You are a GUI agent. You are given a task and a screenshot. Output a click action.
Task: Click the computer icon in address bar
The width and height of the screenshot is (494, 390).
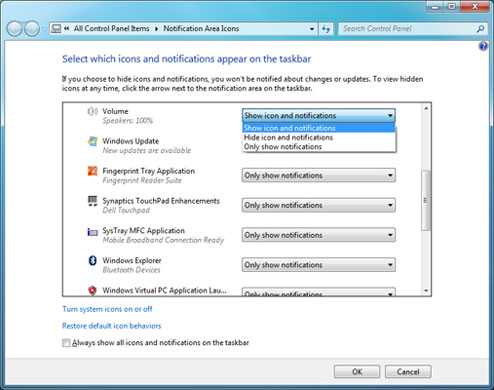tap(56, 29)
